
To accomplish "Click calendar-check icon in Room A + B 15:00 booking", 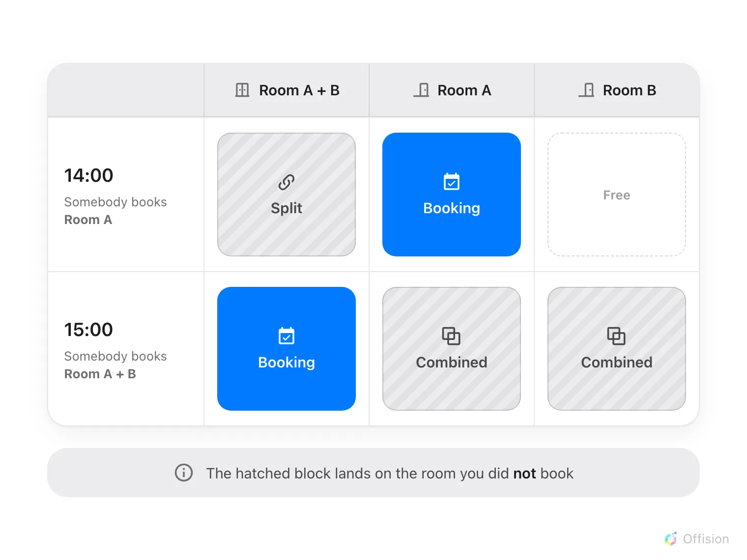I will [x=287, y=336].
